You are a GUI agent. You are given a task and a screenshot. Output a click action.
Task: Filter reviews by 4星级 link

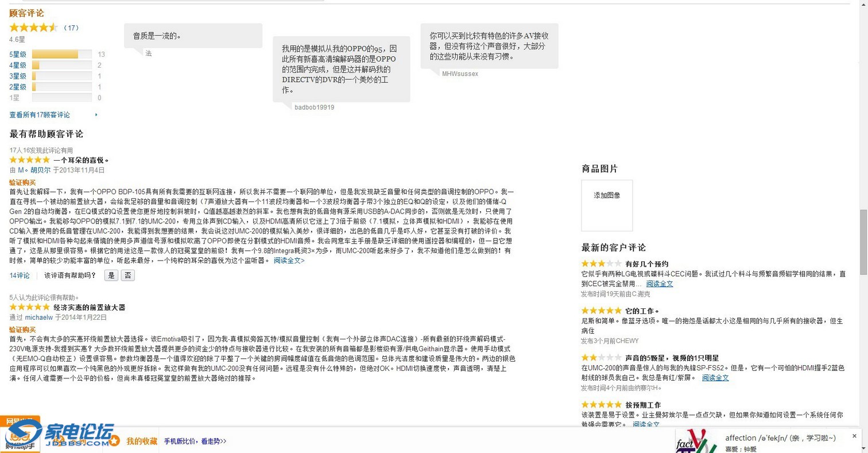(18, 65)
